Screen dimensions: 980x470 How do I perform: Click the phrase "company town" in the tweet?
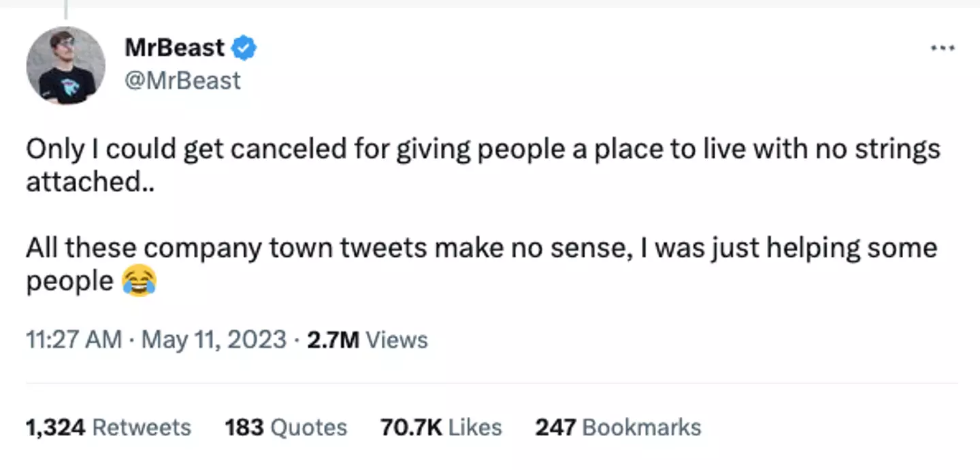pos(220,248)
